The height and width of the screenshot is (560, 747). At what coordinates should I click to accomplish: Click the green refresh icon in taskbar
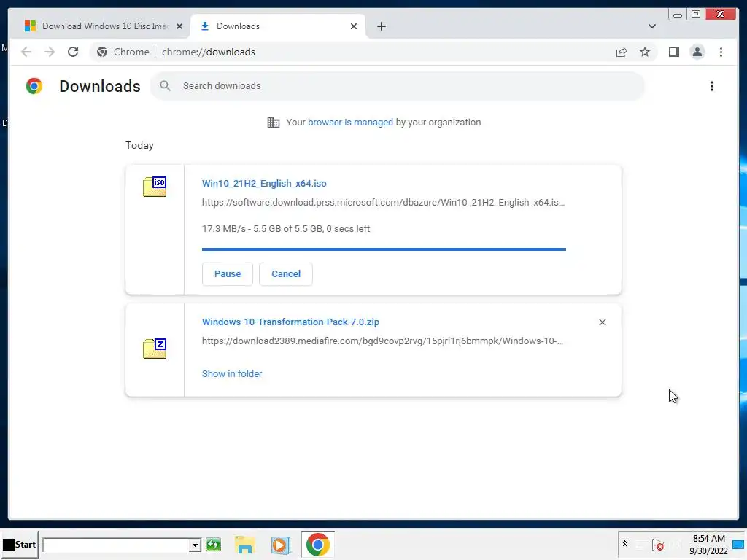point(213,544)
